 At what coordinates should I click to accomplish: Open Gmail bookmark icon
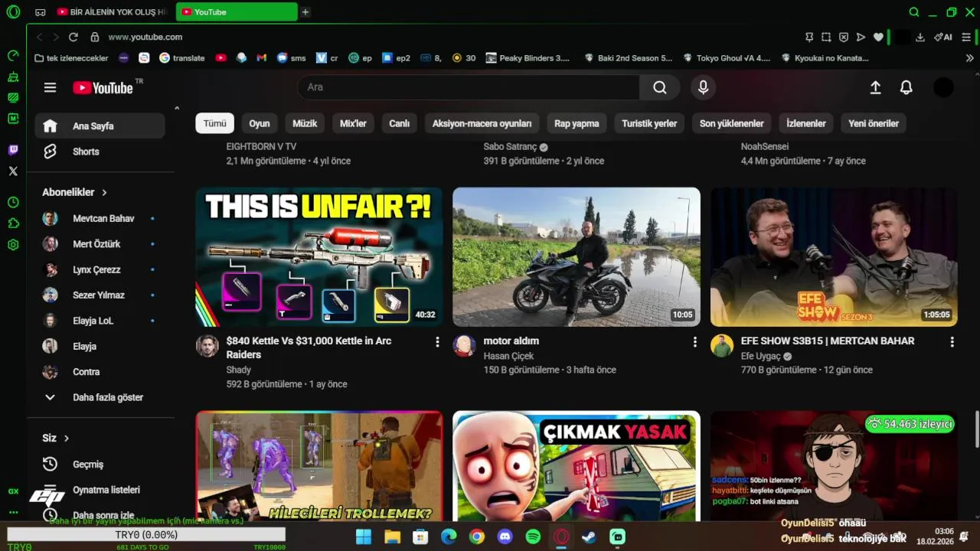[261, 57]
